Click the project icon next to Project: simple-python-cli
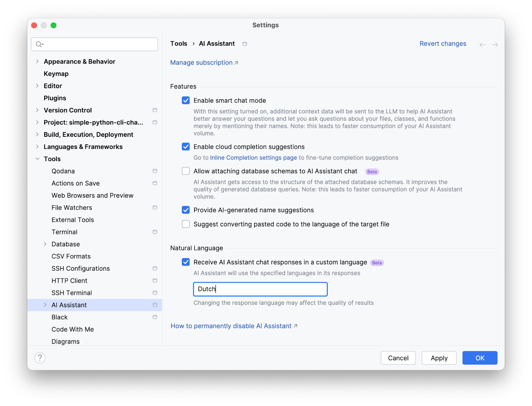The image size is (532, 406). coord(155,122)
